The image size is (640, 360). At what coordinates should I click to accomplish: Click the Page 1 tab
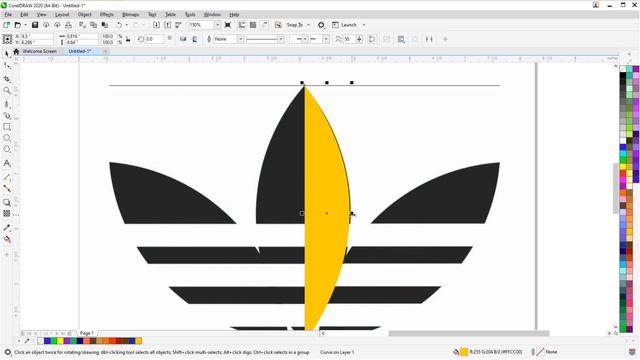(87, 333)
